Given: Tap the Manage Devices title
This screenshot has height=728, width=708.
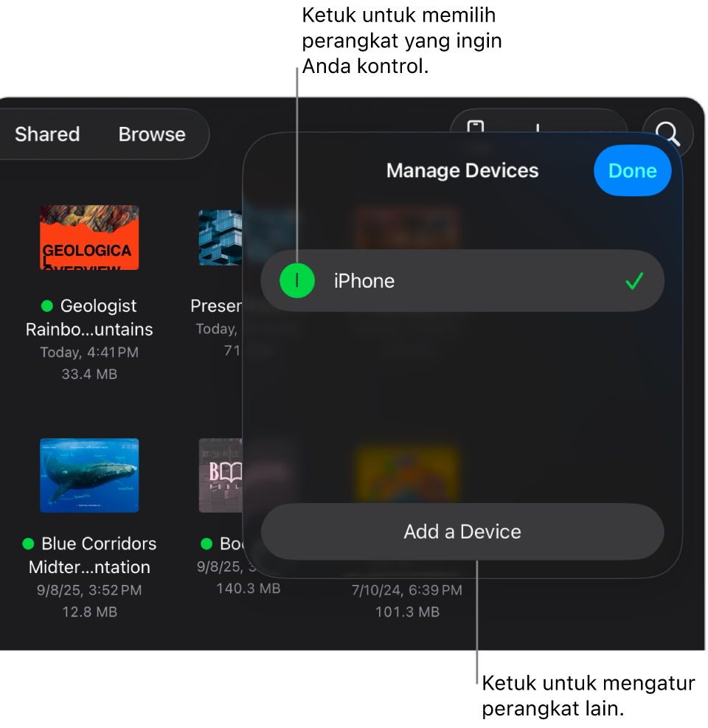Looking at the screenshot, I should [x=462, y=170].
